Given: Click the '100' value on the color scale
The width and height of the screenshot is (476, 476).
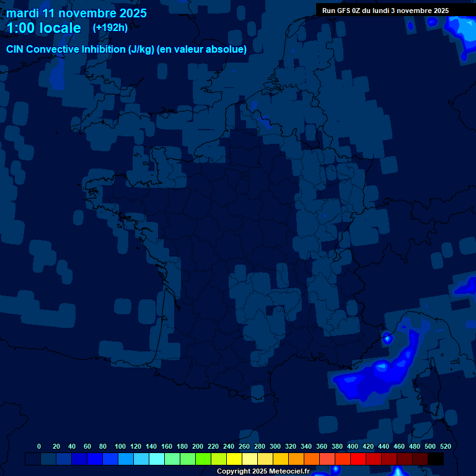Looking at the screenshot, I should pyautogui.click(x=120, y=446).
